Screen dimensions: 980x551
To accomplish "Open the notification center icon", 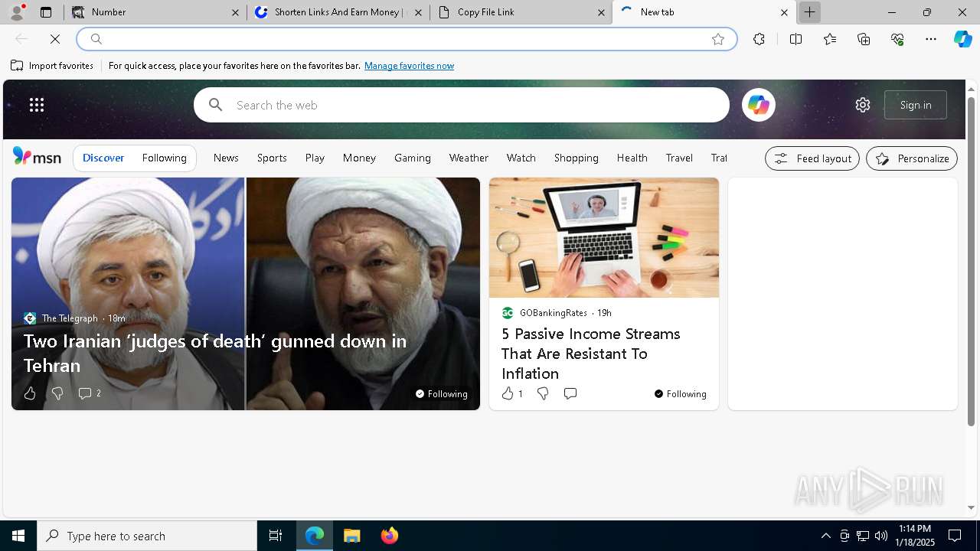I will click(x=955, y=536).
